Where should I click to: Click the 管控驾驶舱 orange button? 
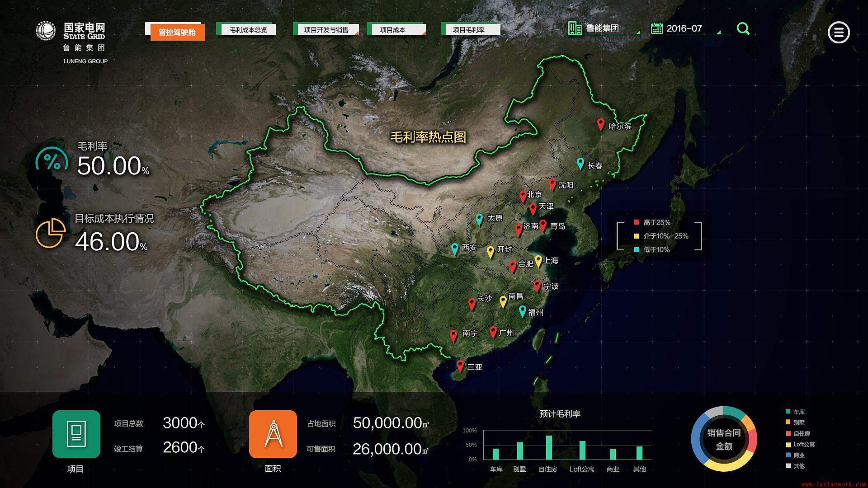[177, 32]
